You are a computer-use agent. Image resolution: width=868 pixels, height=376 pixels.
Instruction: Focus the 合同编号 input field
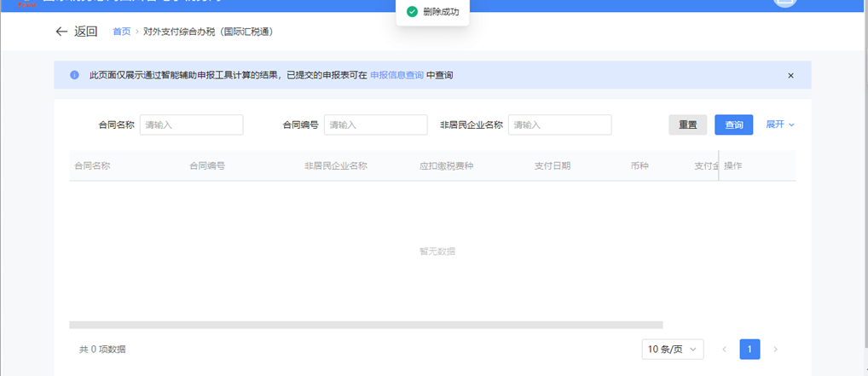point(375,125)
